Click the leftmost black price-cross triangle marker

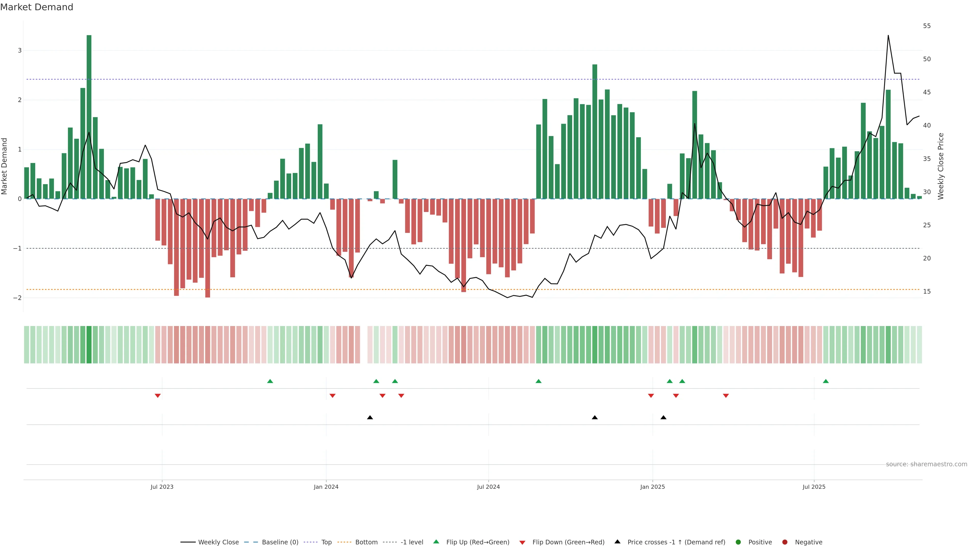[370, 418]
